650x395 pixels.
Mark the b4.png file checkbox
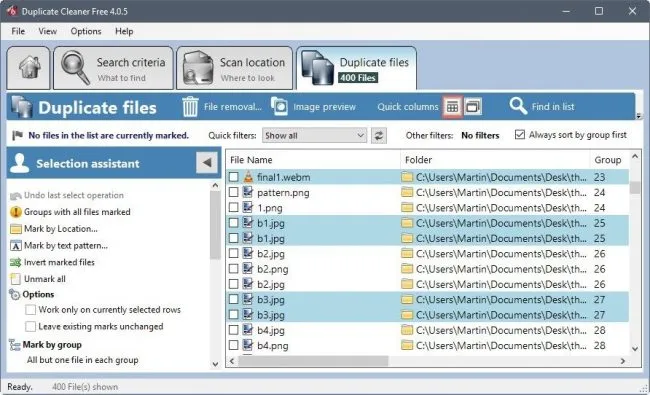tap(234, 345)
